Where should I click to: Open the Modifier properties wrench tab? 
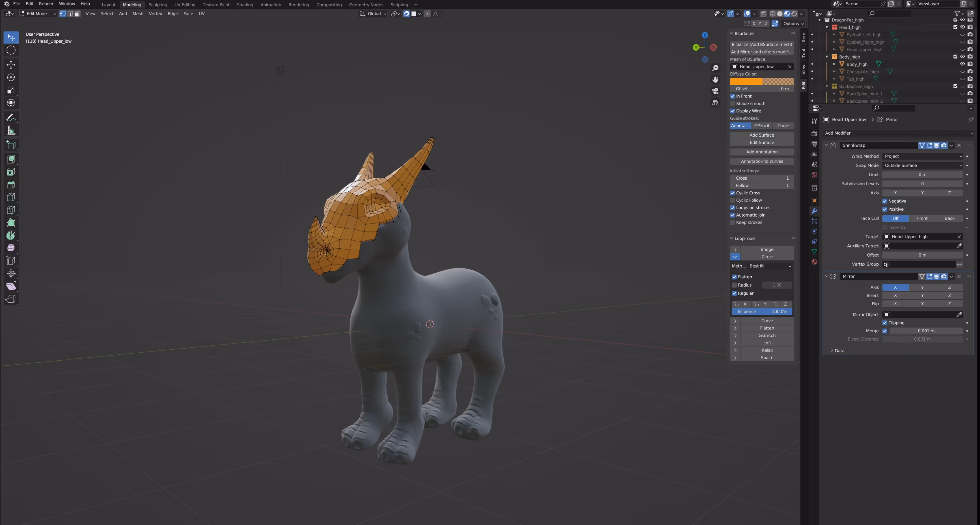(x=814, y=211)
